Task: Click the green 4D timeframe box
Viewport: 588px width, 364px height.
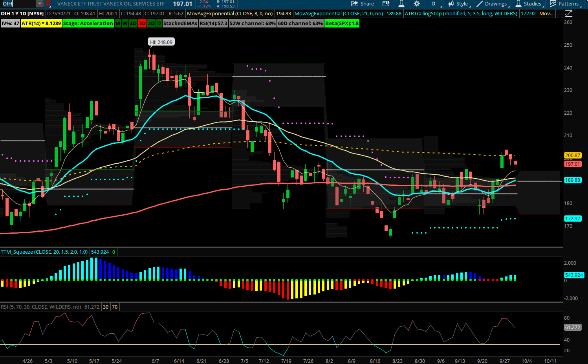Action: click(133, 23)
